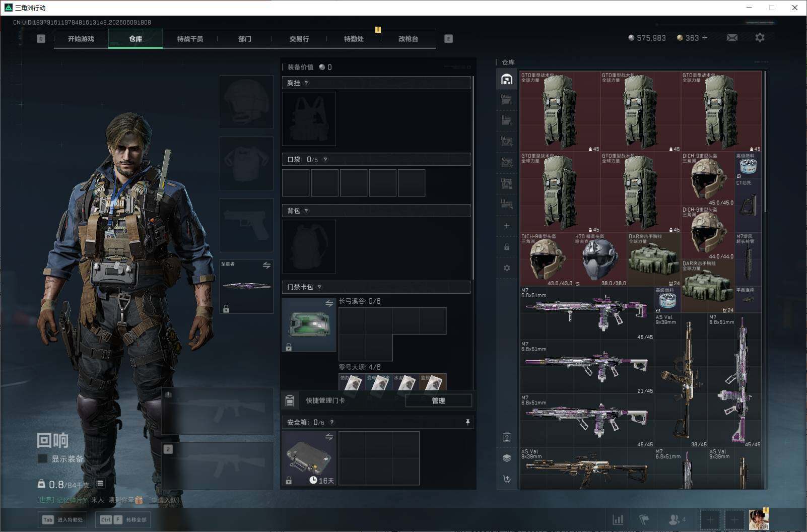Select DICH-9 helmet with 45.0/45.0 durability

coord(708,179)
